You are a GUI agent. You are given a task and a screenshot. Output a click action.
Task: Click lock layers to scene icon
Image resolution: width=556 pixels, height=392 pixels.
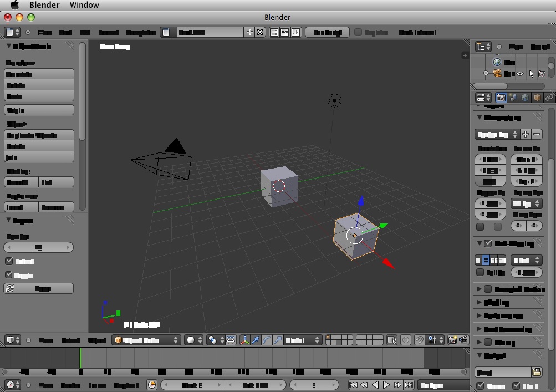click(392, 340)
